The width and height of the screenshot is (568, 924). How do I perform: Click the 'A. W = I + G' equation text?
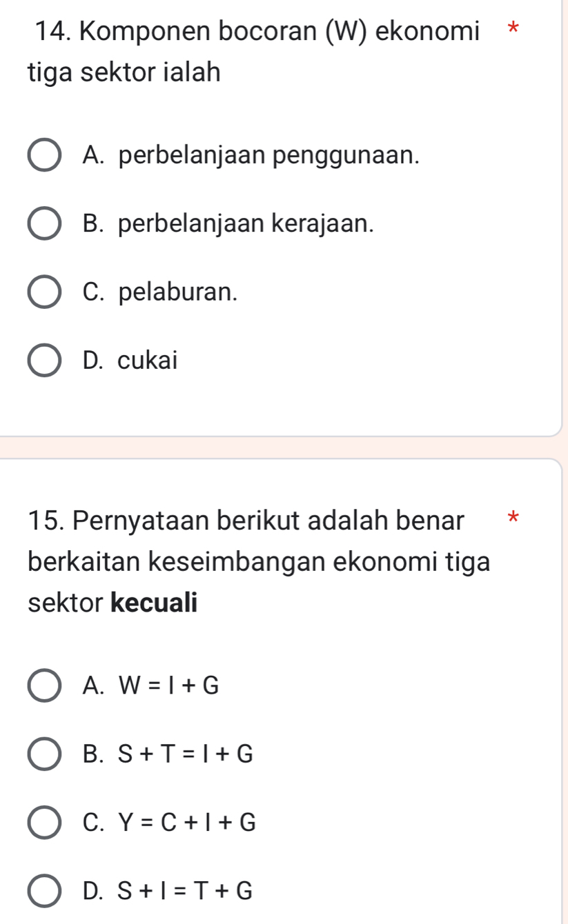pos(150,685)
